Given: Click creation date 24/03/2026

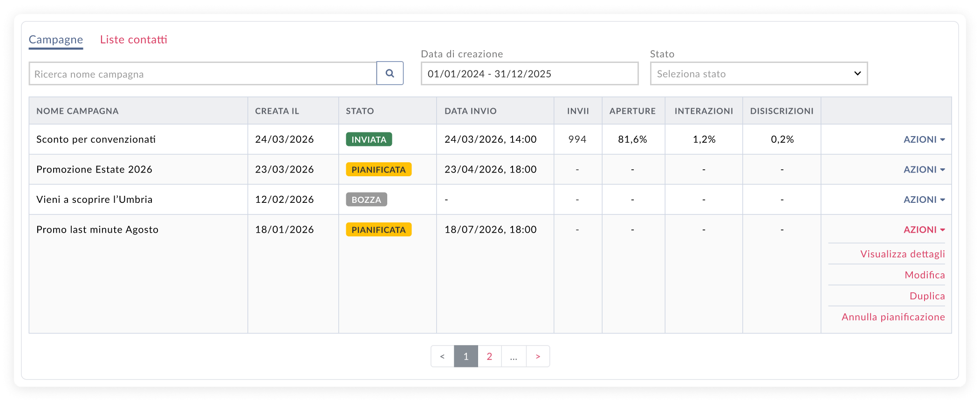Looking at the screenshot, I should pos(284,139).
